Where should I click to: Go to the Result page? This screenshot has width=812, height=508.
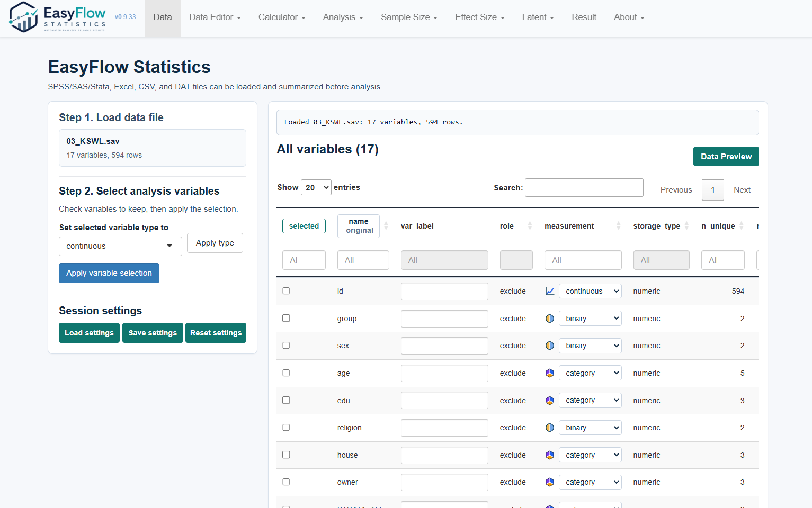[584, 17]
